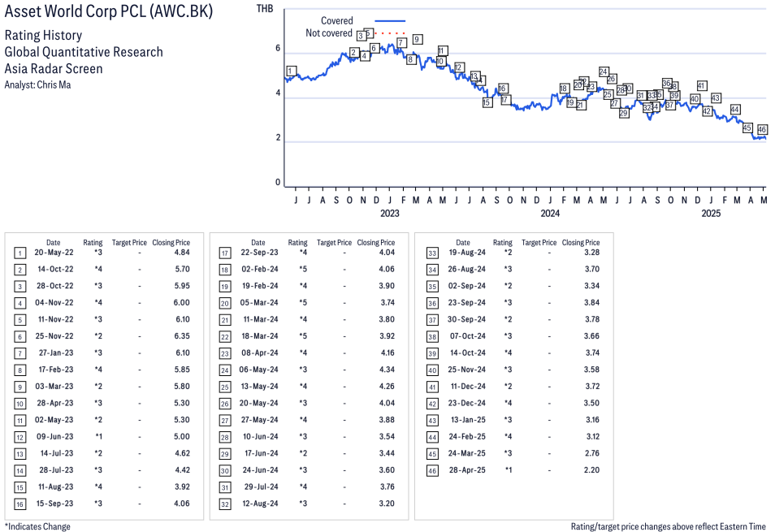This screenshot has width=775, height=532.
Task: Click table row number box 46
Action: 432,471
